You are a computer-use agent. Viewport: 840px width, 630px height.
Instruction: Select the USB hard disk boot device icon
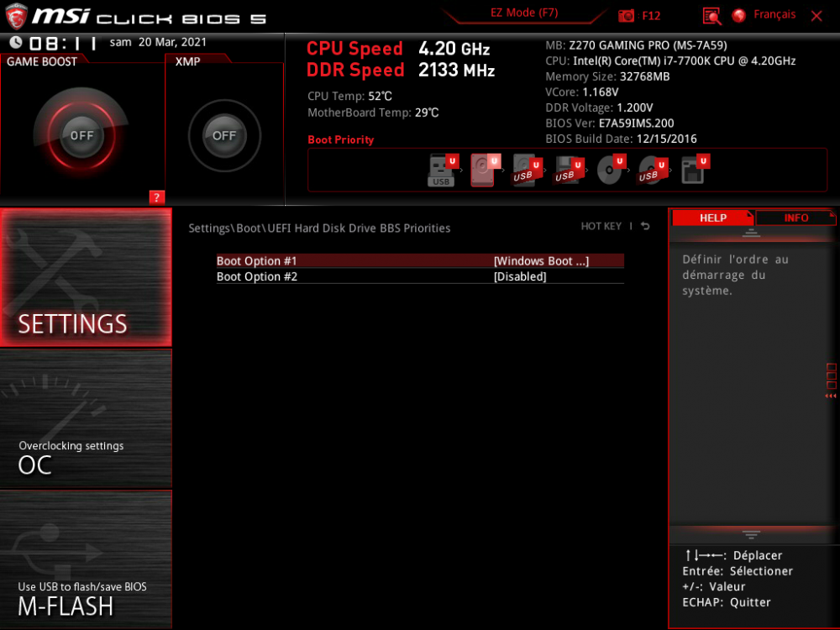[527, 171]
